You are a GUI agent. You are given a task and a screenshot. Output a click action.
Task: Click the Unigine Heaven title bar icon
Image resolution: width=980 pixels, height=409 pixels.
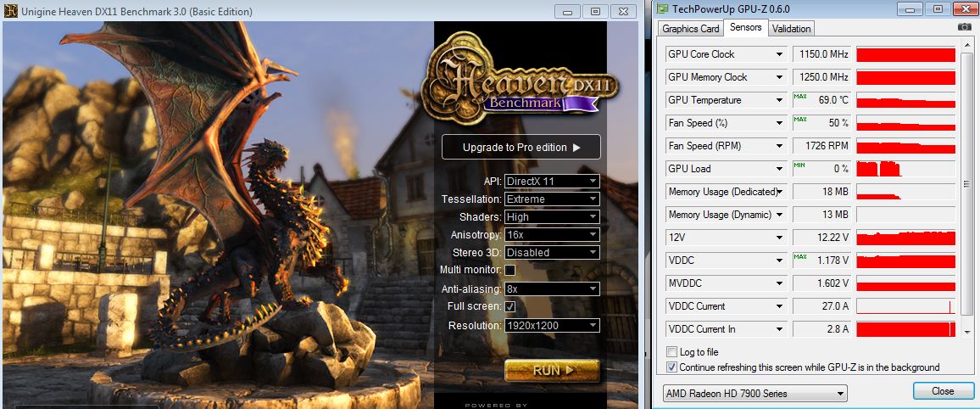click(11, 11)
